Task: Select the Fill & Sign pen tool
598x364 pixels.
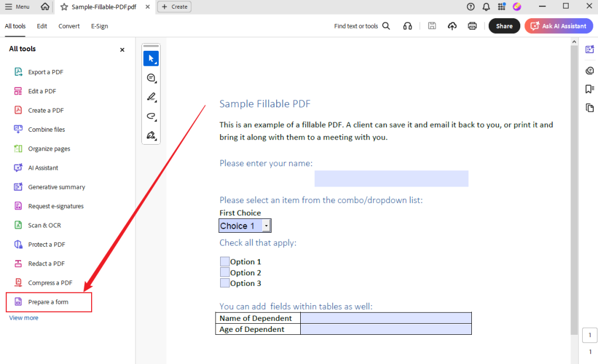Action: pyautogui.click(x=151, y=135)
